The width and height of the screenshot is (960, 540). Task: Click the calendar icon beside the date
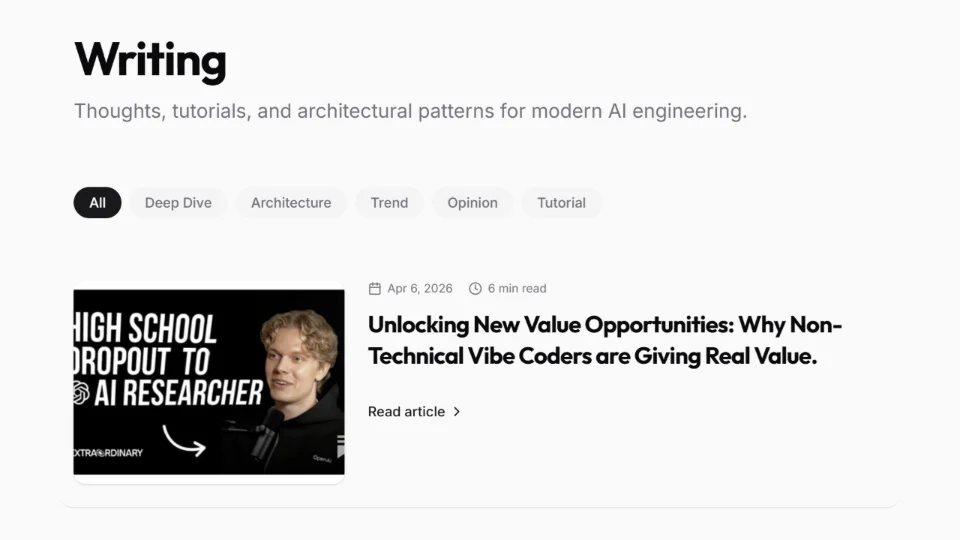click(375, 289)
